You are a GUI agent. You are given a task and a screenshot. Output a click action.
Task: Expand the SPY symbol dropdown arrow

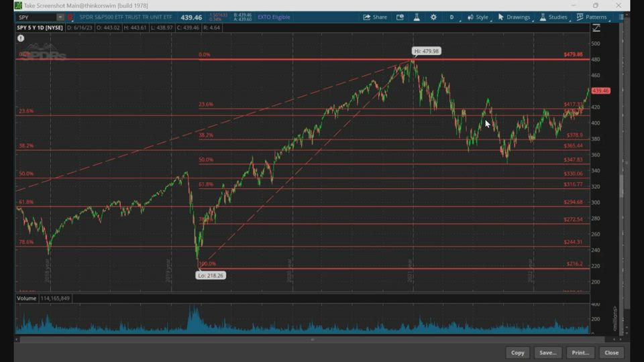coord(60,17)
